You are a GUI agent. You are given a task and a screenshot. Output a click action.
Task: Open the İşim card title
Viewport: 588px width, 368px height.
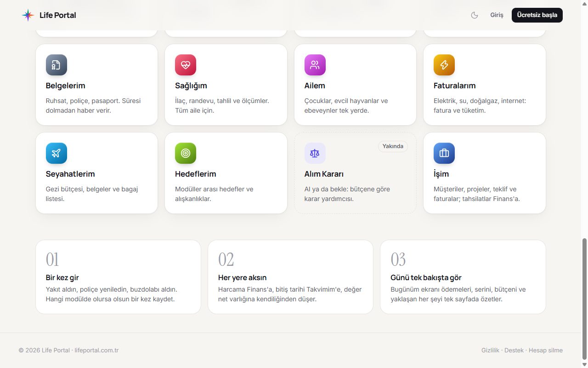pyautogui.click(x=441, y=174)
